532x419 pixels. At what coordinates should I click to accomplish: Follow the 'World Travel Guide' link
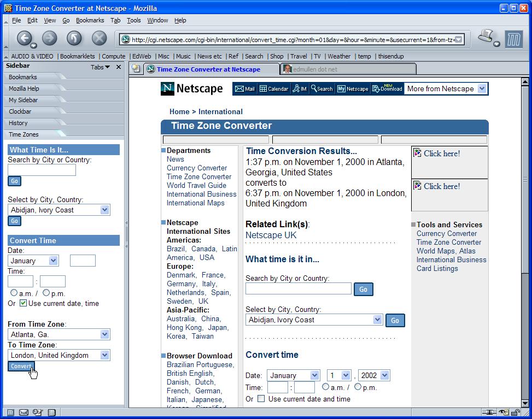(x=196, y=185)
